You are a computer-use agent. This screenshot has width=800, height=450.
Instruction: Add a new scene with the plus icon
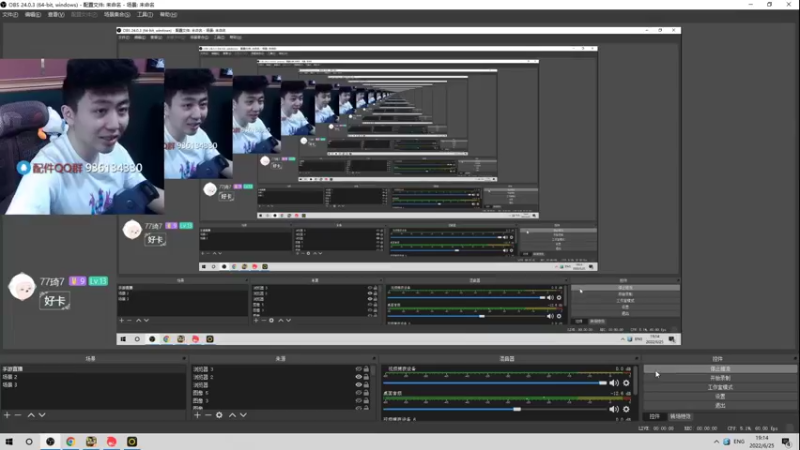pyautogui.click(x=7, y=415)
